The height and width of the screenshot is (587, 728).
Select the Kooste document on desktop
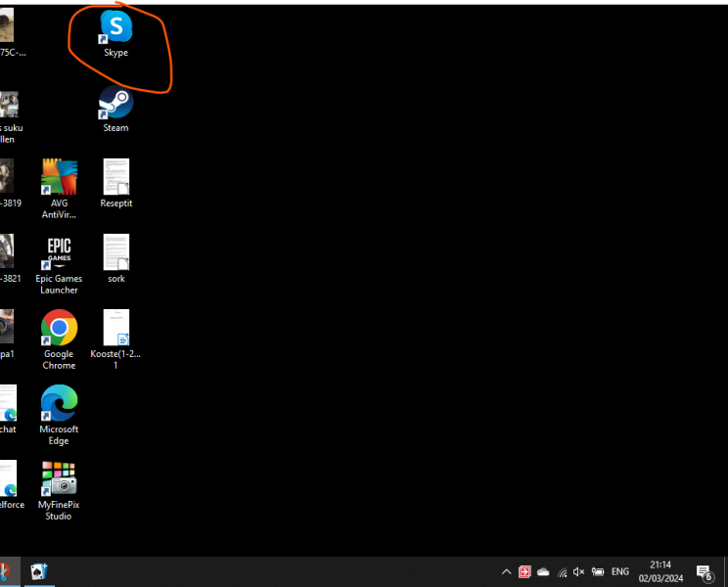pos(115,329)
